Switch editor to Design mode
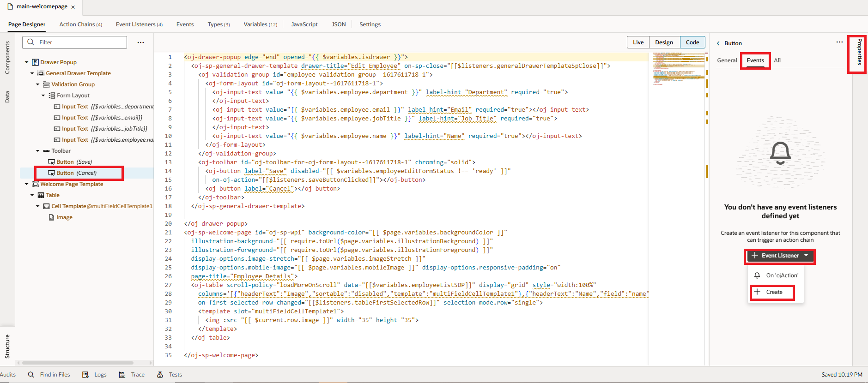The width and height of the screenshot is (868, 383). (x=664, y=42)
